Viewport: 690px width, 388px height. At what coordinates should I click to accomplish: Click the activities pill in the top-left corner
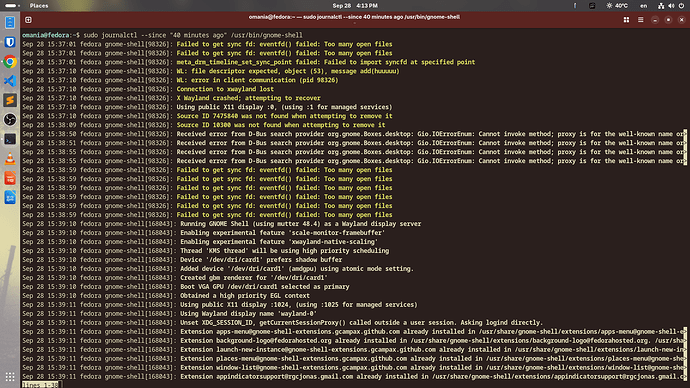11,6
